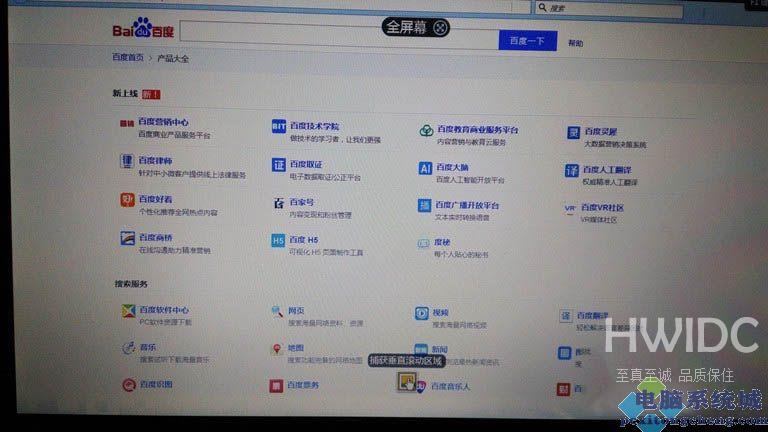
Task: Click the PC软件资源下载 description text
Action: [166, 322]
